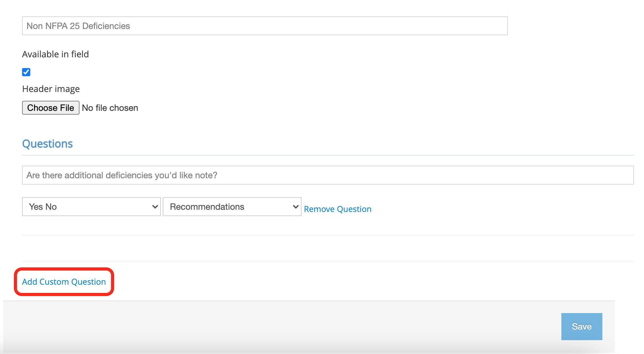Screen dimensions: 644x354
Task: Click the word Recommendations in second dropdown
Action: click(207, 207)
